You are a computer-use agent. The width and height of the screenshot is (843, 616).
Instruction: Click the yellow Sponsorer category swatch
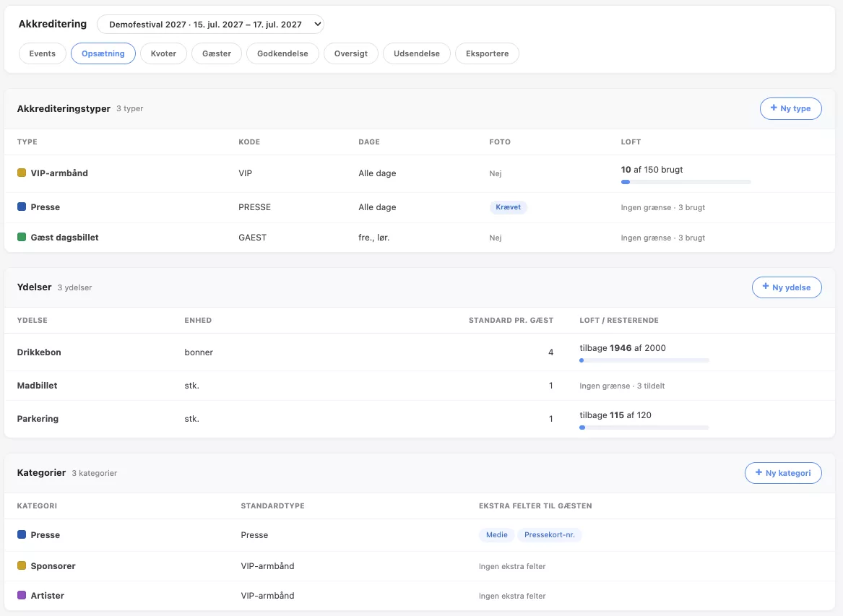coord(22,565)
